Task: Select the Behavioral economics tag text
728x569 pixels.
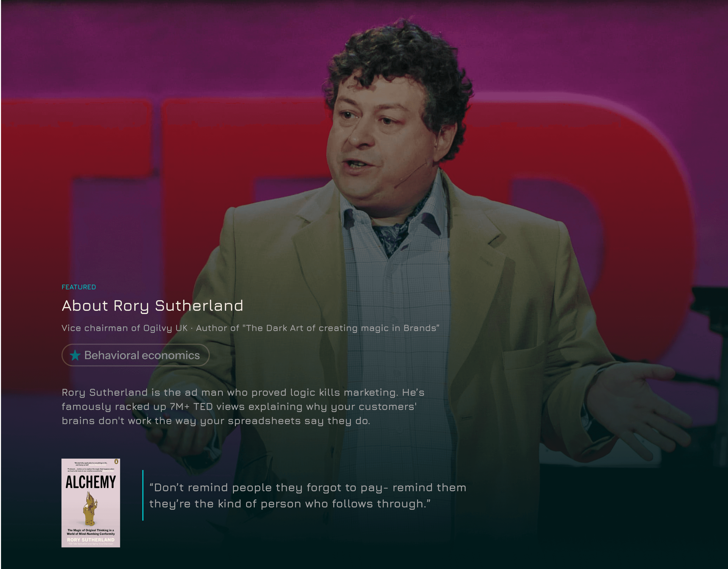Action: [142, 355]
